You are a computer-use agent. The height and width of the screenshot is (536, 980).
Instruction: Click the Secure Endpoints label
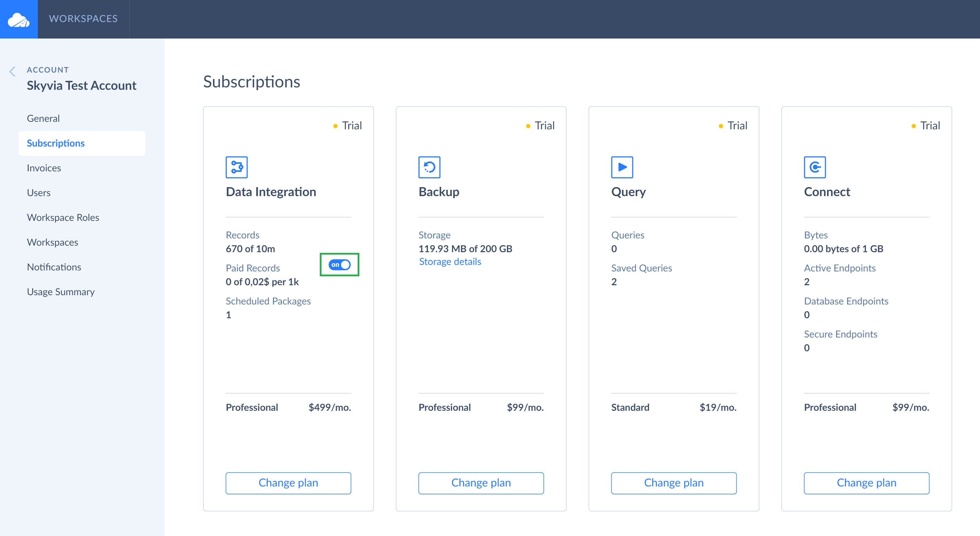point(840,334)
